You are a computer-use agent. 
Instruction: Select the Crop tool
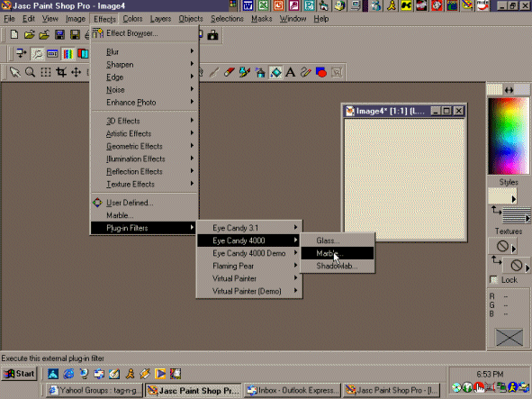(61, 72)
